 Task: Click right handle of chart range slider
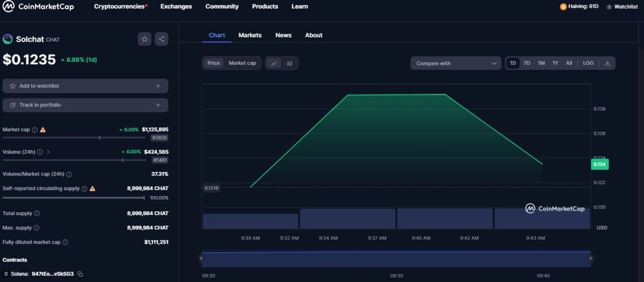590,258
